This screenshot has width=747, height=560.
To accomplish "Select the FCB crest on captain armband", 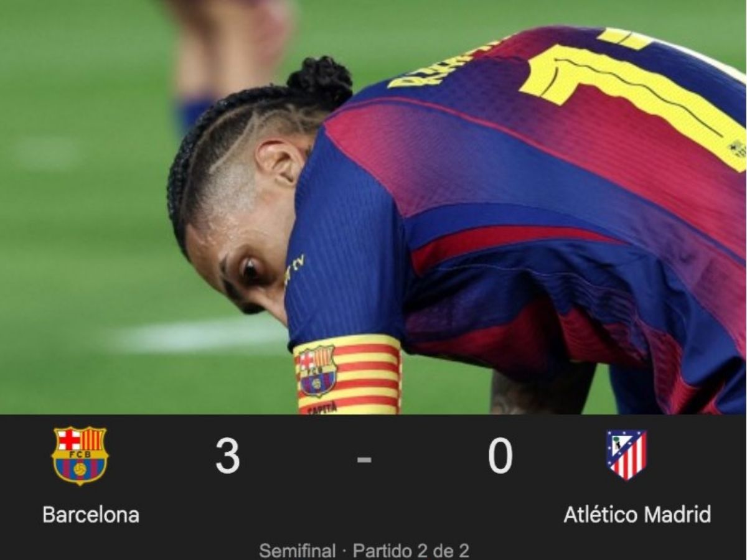I will click(x=317, y=371).
